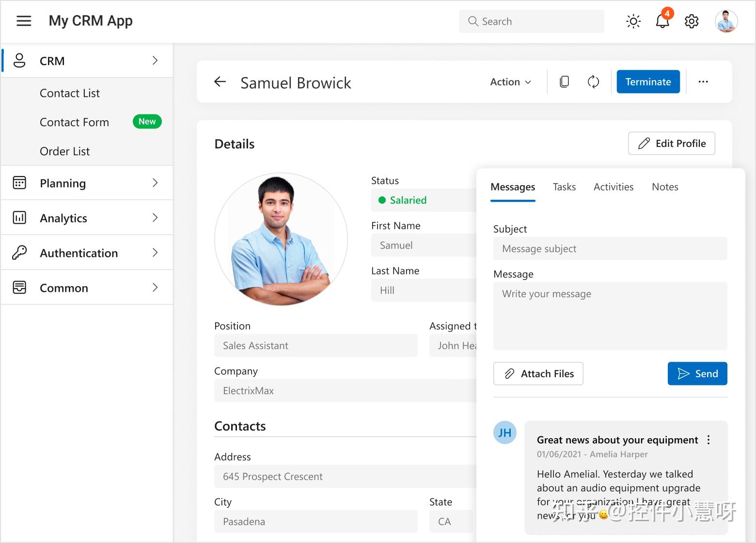Open notifications bell with 4 badge

[x=663, y=20]
